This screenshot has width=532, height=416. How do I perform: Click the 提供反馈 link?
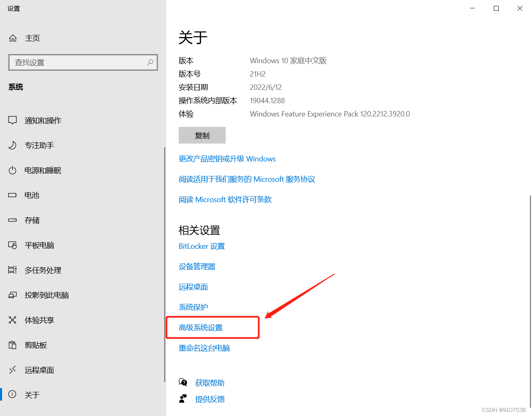pos(210,399)
